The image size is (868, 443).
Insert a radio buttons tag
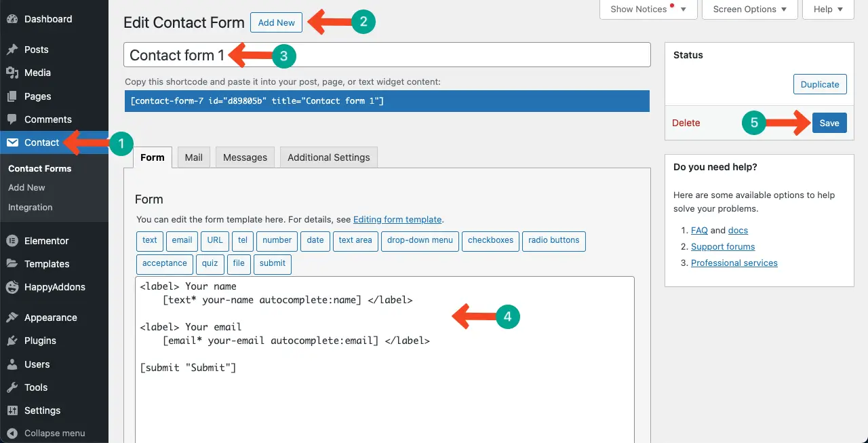554,241
